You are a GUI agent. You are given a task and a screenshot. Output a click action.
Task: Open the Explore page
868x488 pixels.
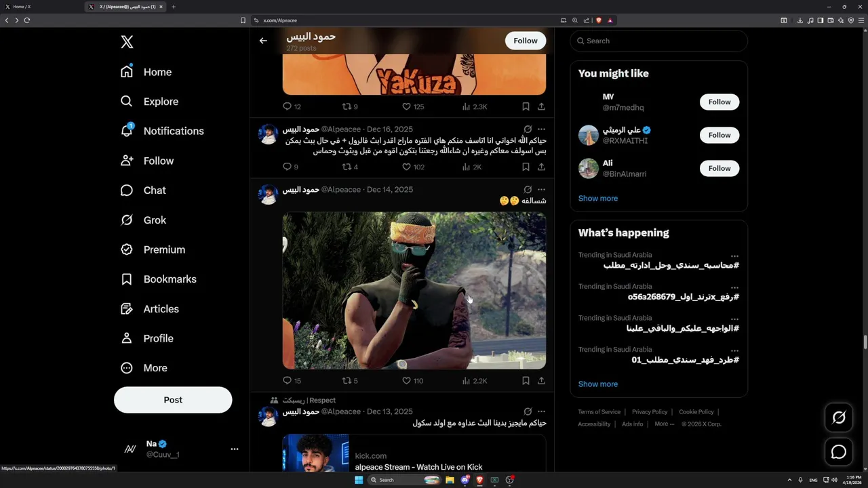click(x=149, y=102)
